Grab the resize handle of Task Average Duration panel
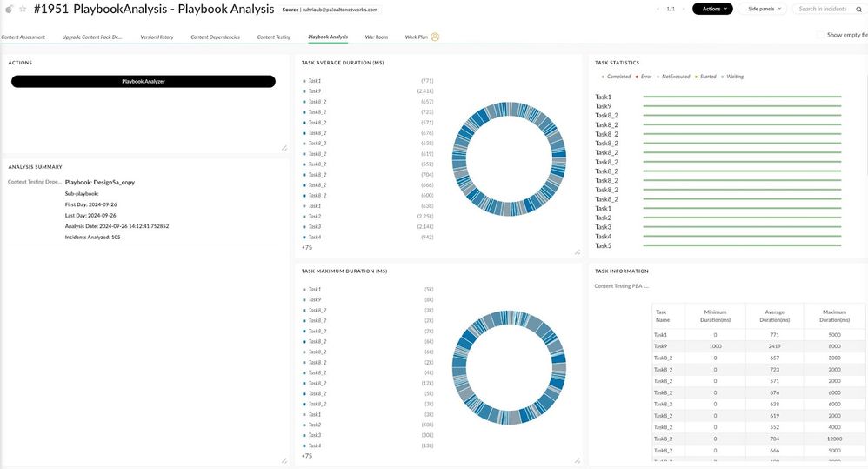This screenshot has height=469, width=868. coord(578,252)
